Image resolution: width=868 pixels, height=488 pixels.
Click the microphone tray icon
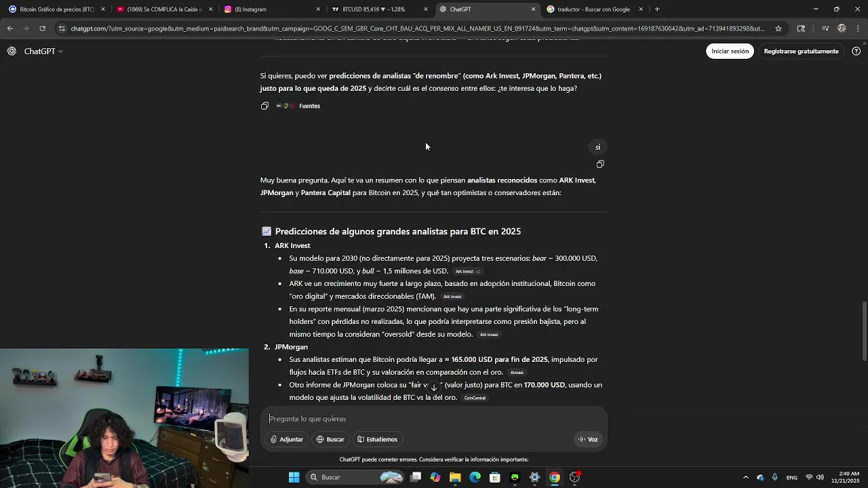tap(774, 477)
